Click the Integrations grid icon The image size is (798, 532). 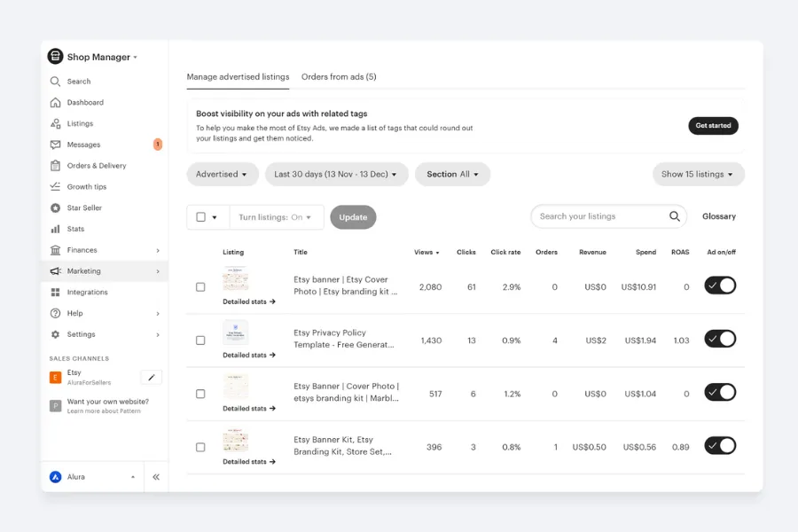(55, 293)
